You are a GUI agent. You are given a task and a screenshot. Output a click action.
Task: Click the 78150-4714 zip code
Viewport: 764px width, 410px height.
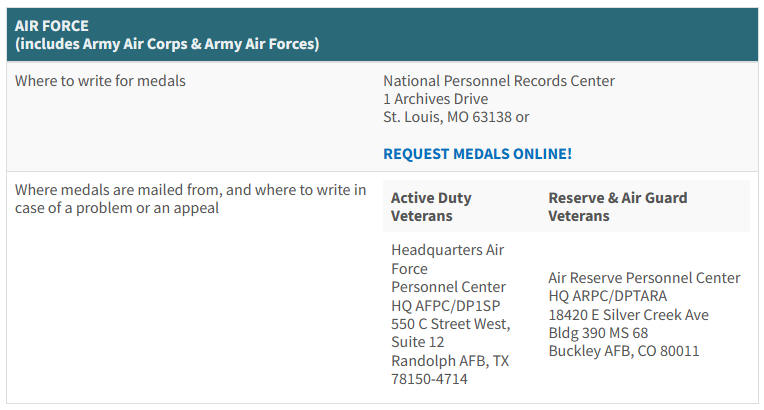click(429, 379)
